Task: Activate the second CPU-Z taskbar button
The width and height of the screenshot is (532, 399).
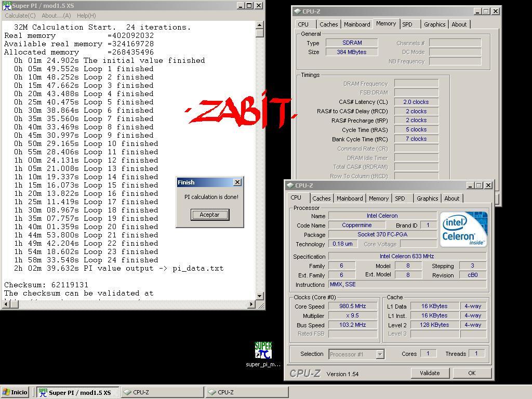Action: [x=247, y=392]
